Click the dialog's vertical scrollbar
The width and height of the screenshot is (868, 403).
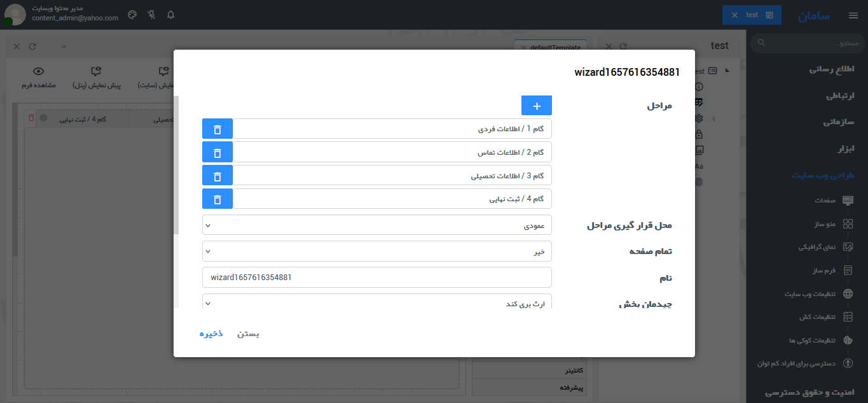tap(177, 166)
